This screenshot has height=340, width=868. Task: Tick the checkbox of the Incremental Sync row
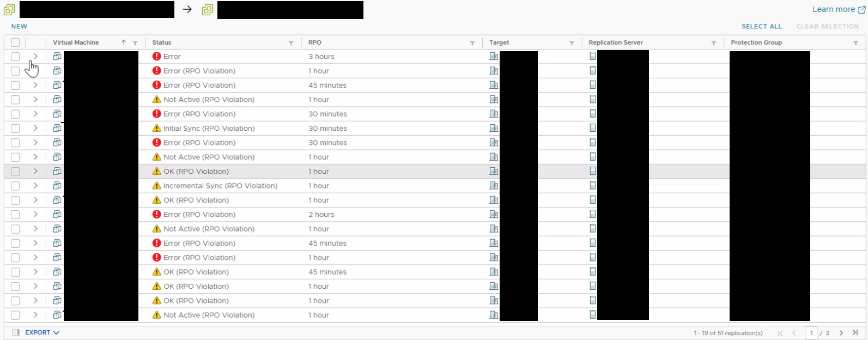point(15,186)
